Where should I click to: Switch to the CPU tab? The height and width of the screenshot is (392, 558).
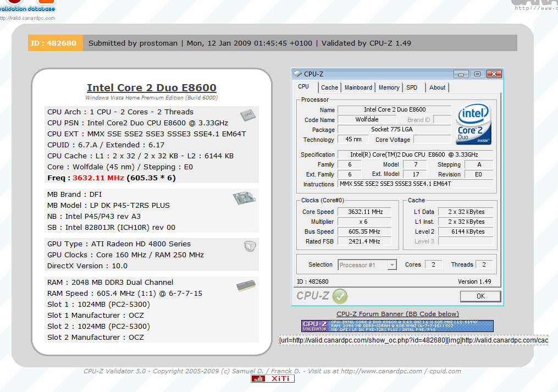(x=303, y=86)
